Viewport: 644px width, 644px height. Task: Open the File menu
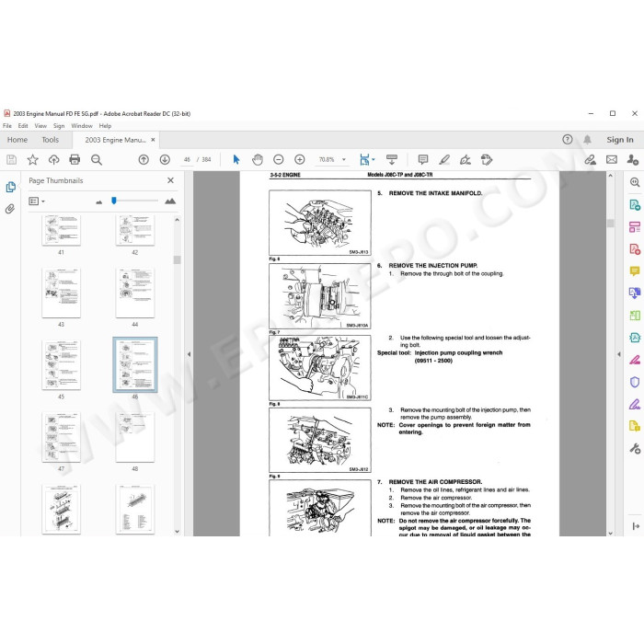click(7, 126)
